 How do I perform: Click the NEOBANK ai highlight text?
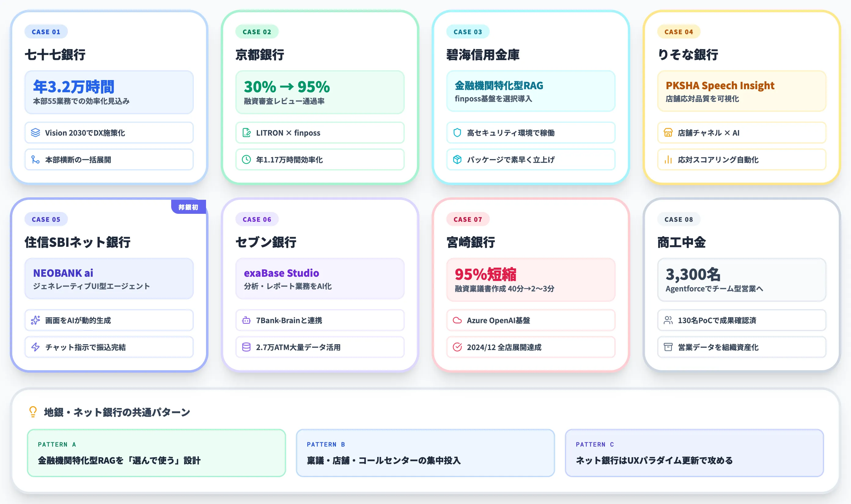[x=63, y=273]
